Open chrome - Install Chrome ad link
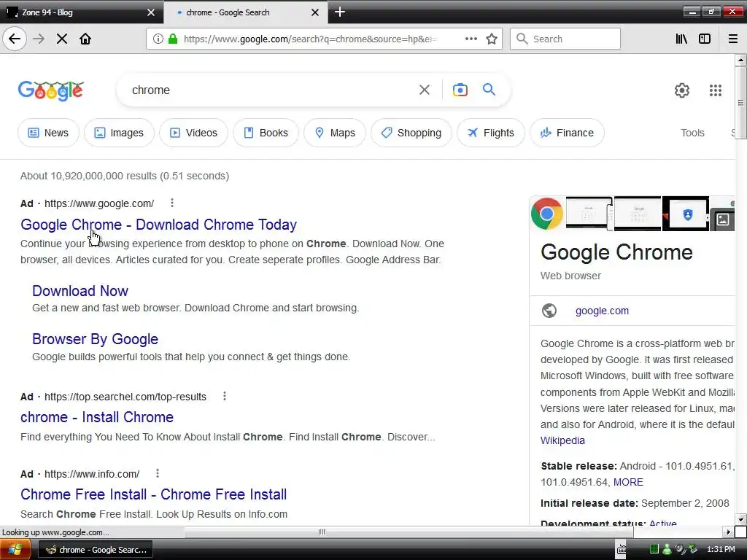Viewport: 747px width, 560px height. (x=97, y=416)
